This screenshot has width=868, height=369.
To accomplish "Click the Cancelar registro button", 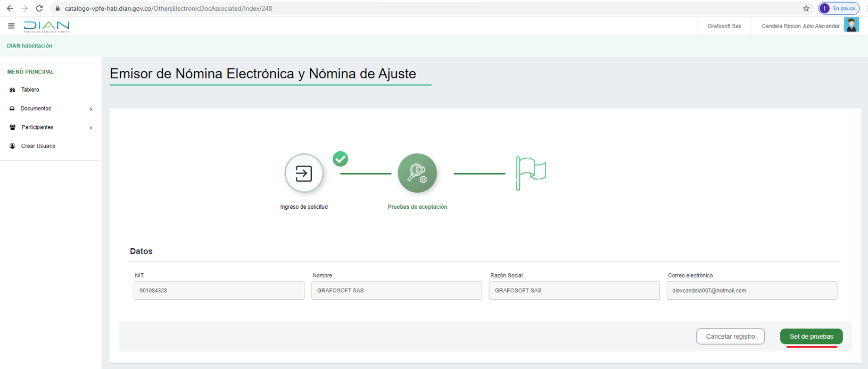I will 730,337.
